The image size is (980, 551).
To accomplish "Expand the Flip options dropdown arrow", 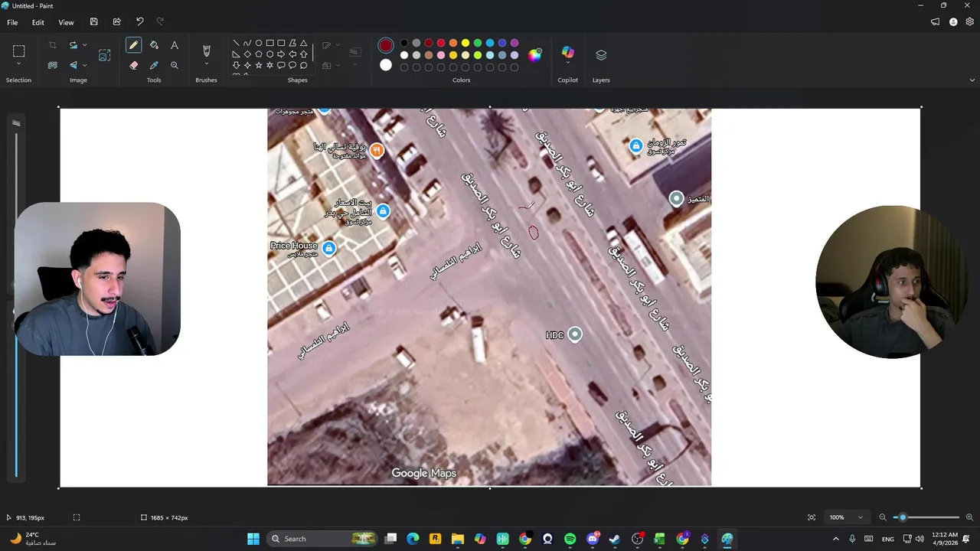I will tap(84, 65).
